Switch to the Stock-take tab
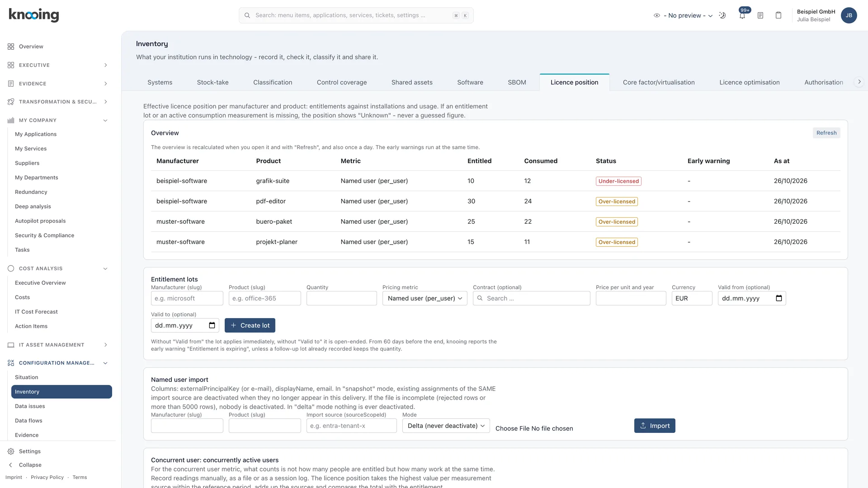The image size is (868, 488). coord(212,82)
